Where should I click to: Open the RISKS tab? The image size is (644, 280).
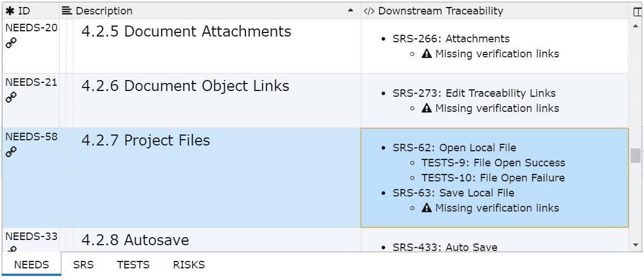coord(189,265)
